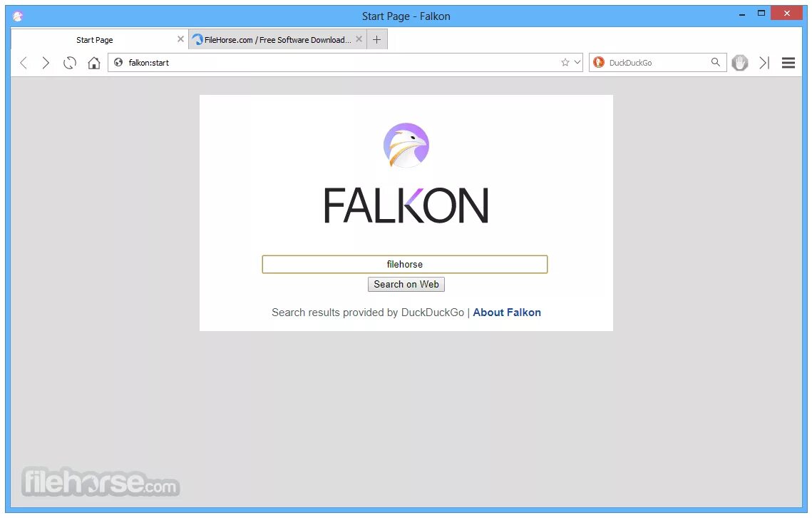Close the Start Page tab
The image size is (812, 518).
click(180, 39)
